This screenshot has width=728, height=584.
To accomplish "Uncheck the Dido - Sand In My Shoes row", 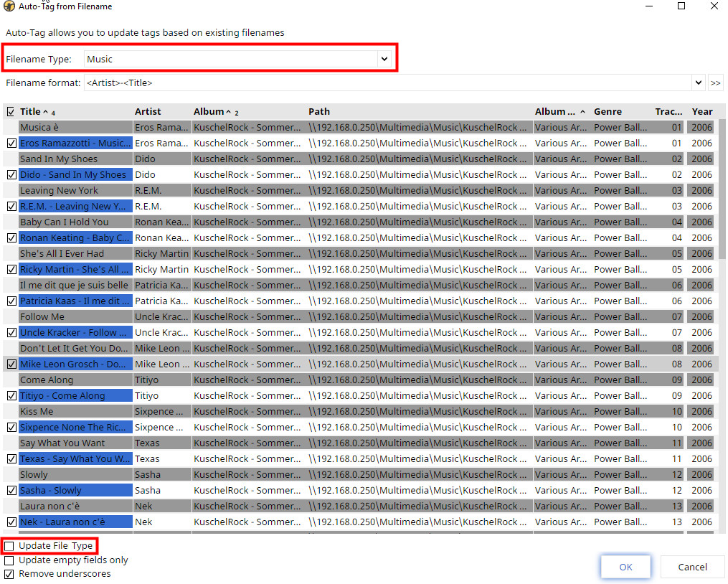I will pos(10,174).
